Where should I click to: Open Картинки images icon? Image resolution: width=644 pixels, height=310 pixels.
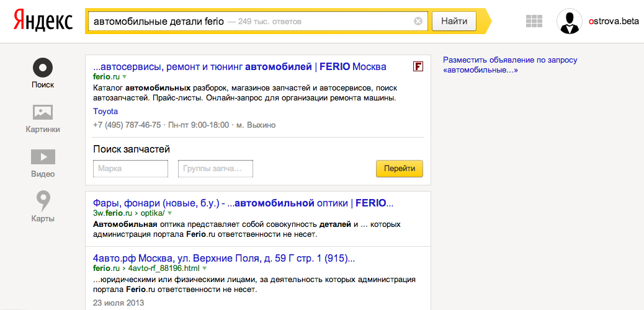(43, 112)
